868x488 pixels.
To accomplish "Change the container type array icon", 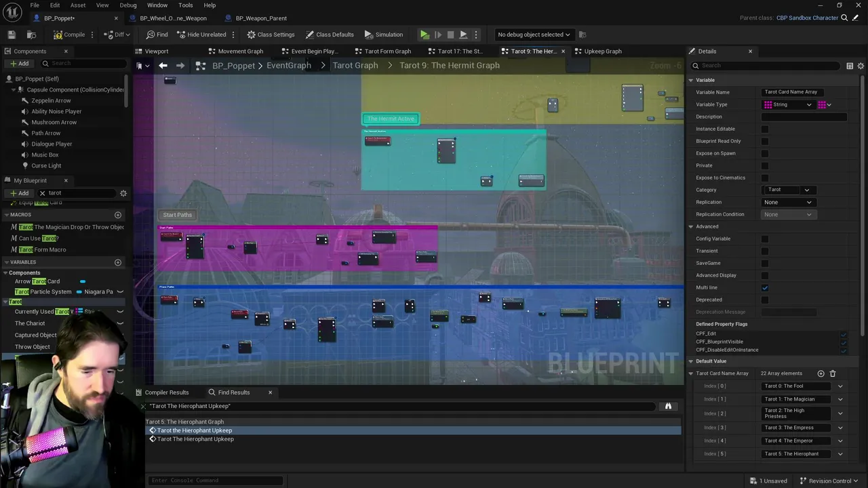I will click(825, 104).
